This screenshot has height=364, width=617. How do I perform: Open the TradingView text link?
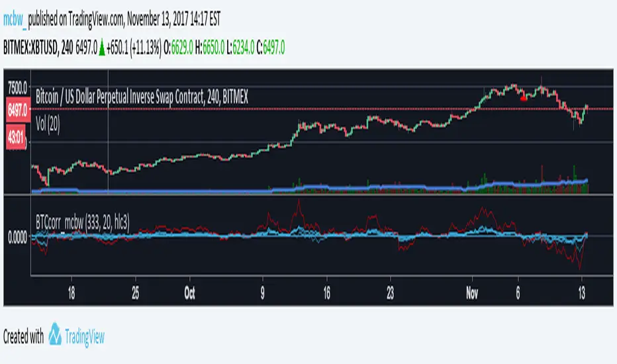coord(85,337)
